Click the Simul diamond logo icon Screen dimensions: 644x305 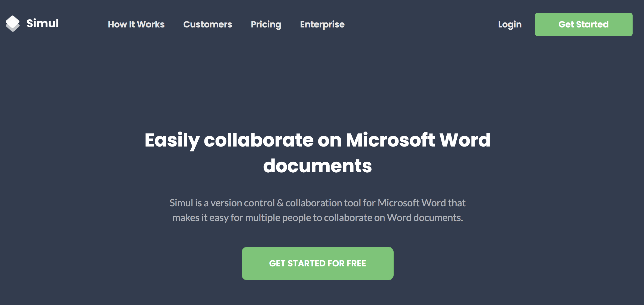[x=12, y=24]
